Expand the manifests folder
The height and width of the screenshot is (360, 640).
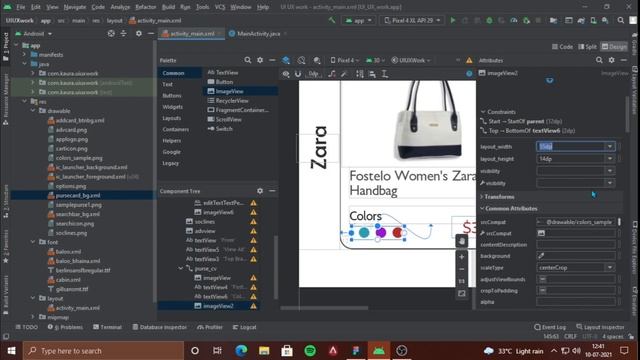24,55
